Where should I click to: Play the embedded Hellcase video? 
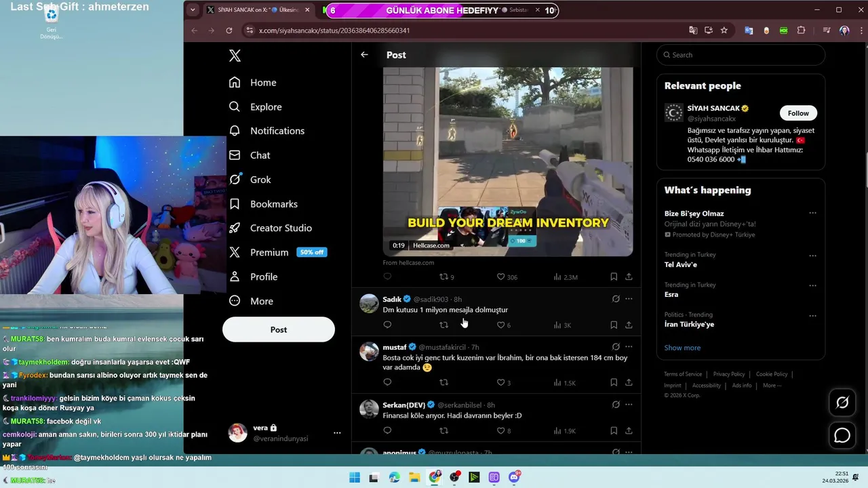coord(508,161)
